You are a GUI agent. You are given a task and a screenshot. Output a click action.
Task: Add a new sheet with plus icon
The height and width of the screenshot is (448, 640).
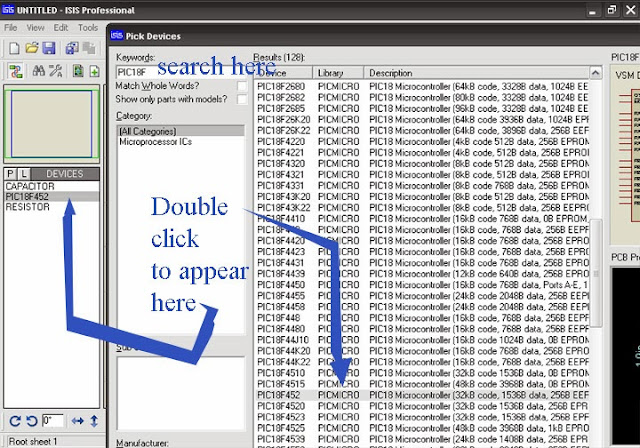(94, 71)
